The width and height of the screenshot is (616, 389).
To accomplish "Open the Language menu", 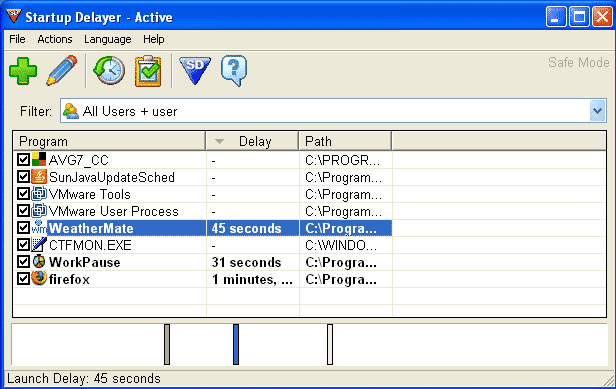I will tap(108, 39).
